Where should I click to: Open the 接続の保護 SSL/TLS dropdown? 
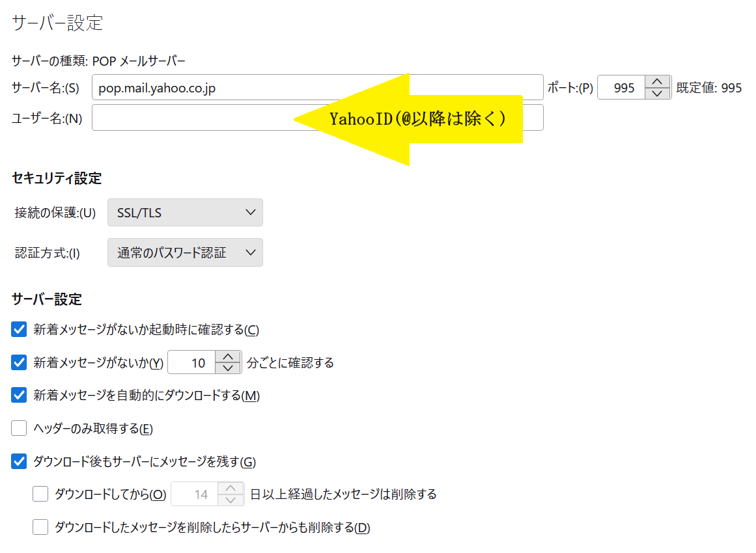pyautogui.click(x=185, y=213)
